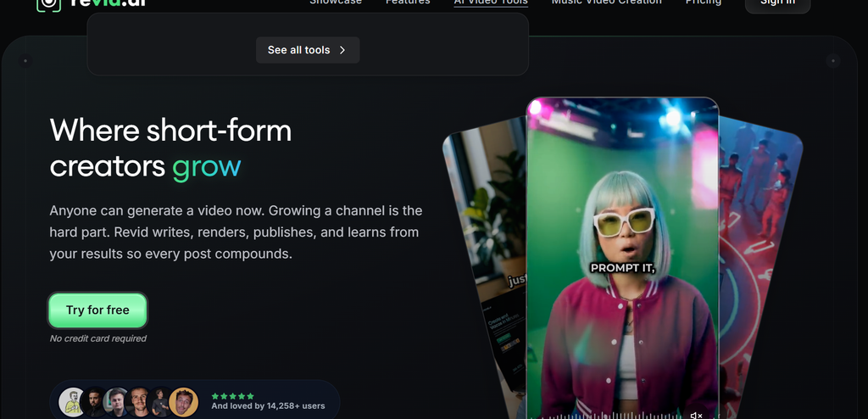This screenshot has width=868, height=419.
Task: Click the first cartoon user avatar
Action: [72, 402]
